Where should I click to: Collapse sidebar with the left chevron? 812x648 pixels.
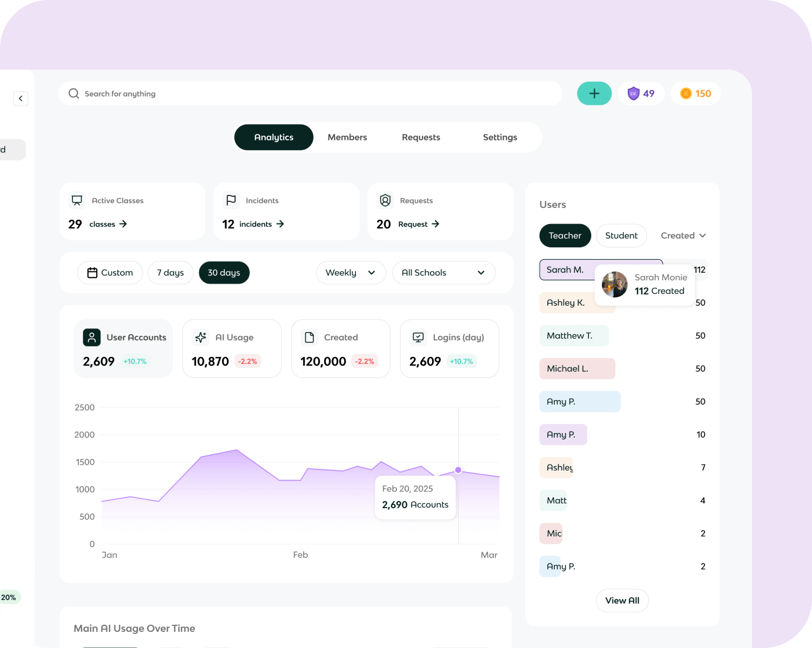(21, 98)
